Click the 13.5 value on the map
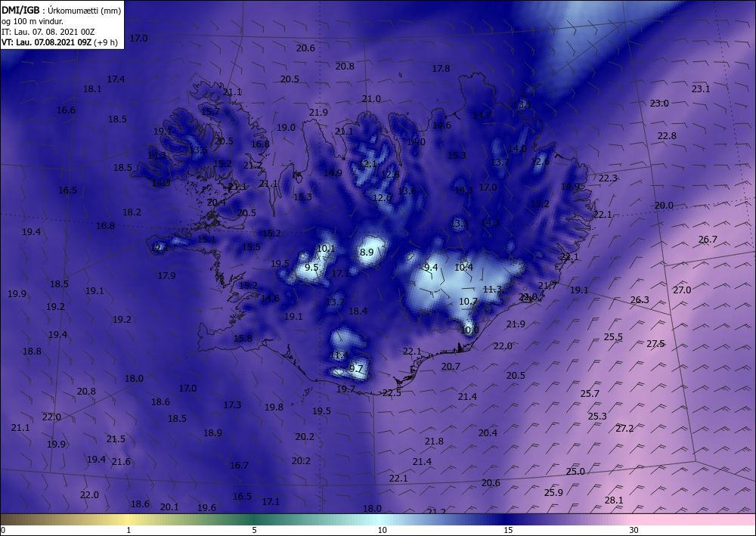The image size is (756, 536). 198,150
